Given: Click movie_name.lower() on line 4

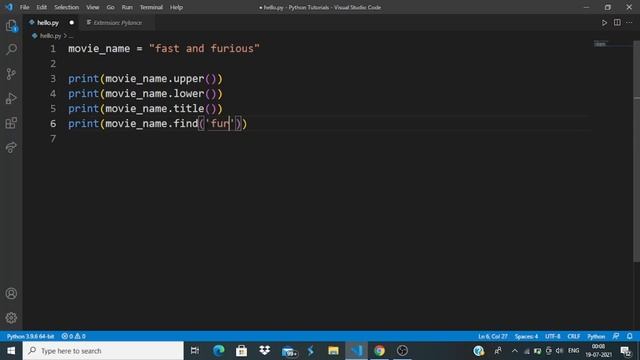Looking at the screenshot, I should (x=161, y=93).
